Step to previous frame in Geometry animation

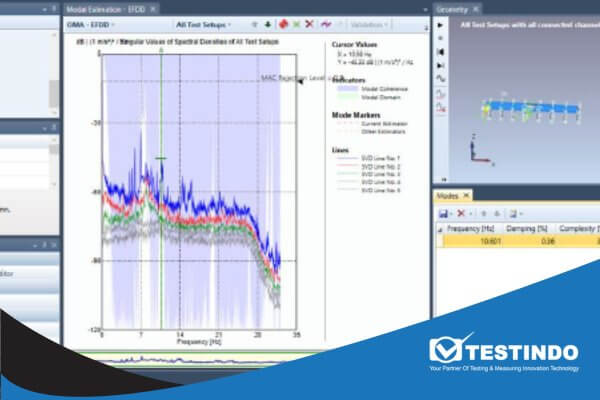pyautogui.click(x=440, y=52)
